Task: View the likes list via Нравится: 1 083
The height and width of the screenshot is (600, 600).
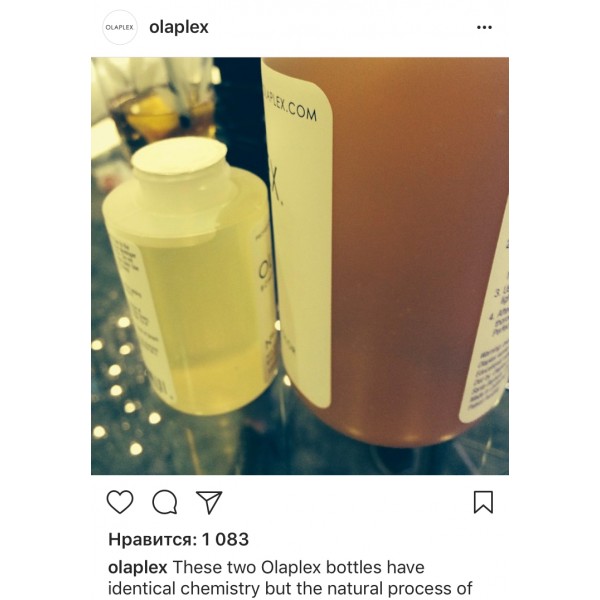Action: coord(178,540)
